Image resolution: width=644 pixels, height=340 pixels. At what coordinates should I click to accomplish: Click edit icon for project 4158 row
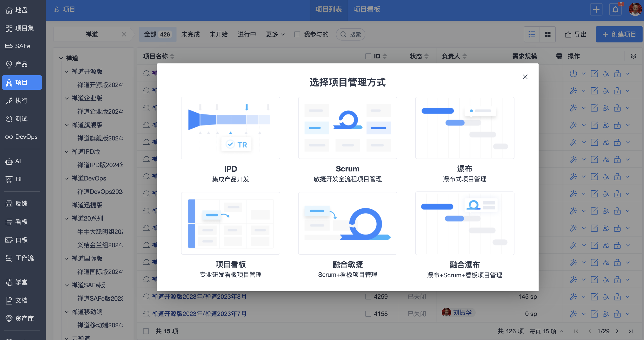(594, 314)
